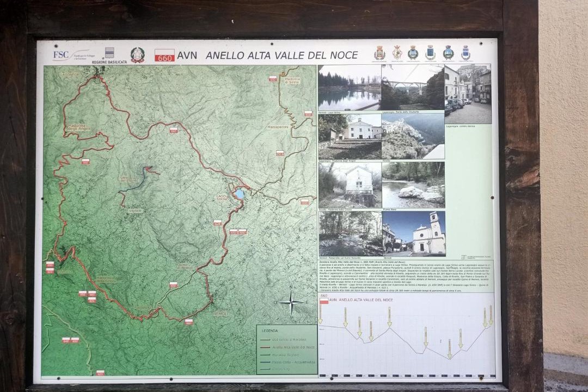Click the sixth municipal crest in the header

pyautogui.click(x=465, y=53)
